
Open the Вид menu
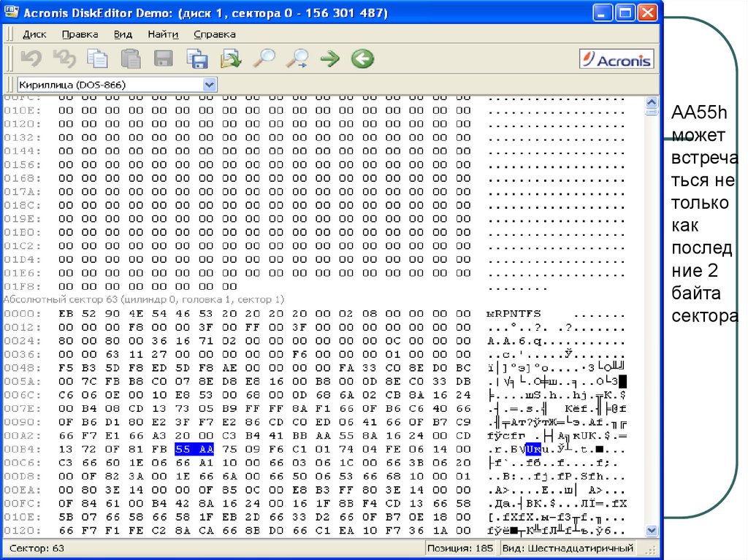(x=123, y=34)
